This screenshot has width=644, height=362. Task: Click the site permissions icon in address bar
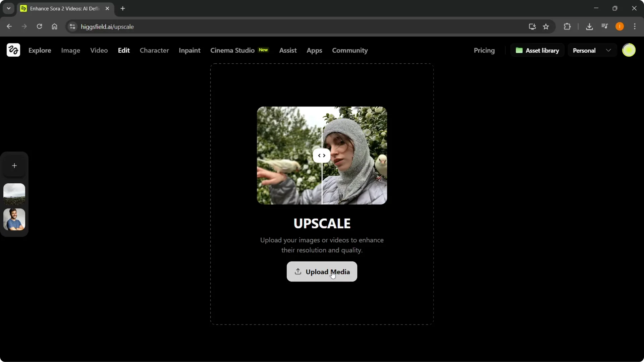(x=72, y=27)
